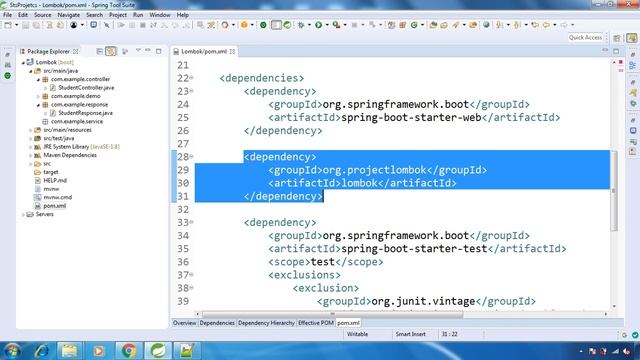Screen dimensions: 640x360
Task: Toggle folding at line 37 exclusions
Action: (191, 275)
